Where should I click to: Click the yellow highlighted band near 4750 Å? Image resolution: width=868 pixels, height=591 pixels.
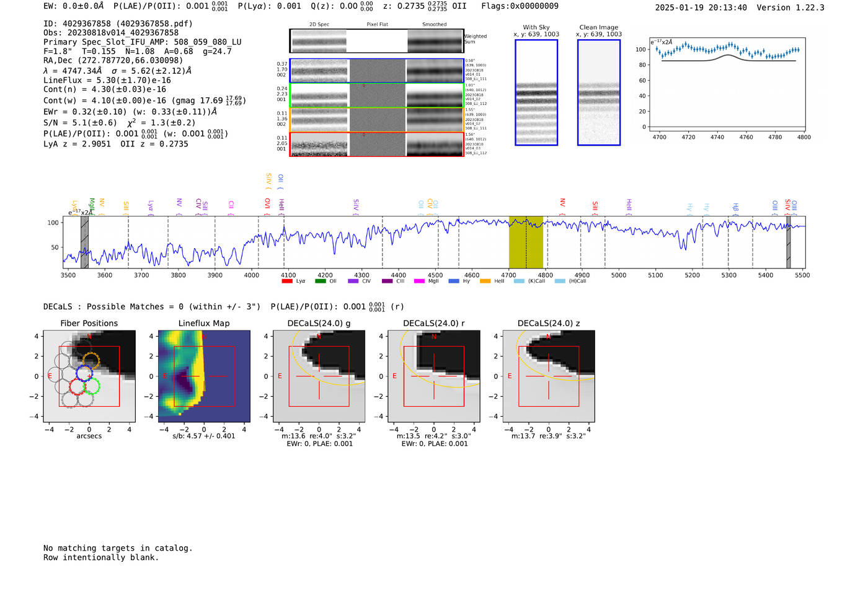click(x=526, y=242)
